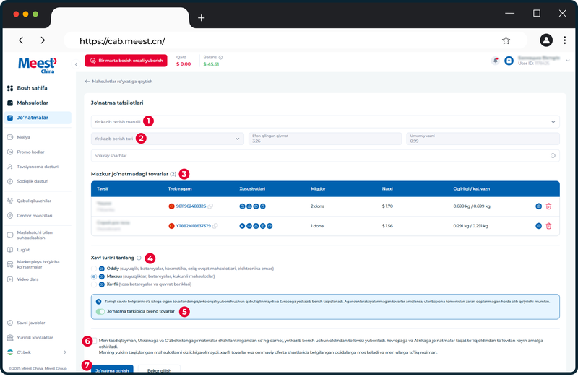Toggle Jo'natma tarkibida brend tovarlar switch
The width and height of the screenshot is (578, 392).
pos(100,312)
